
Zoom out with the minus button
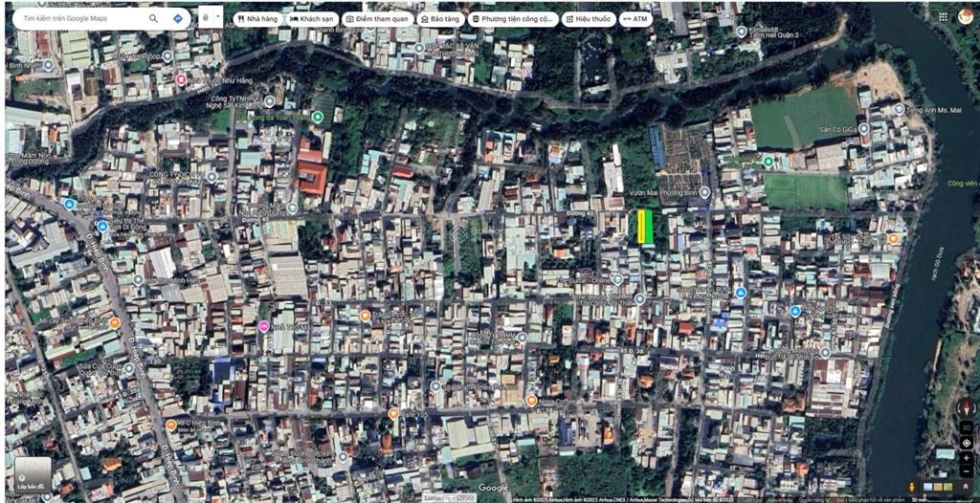point(966,470)
